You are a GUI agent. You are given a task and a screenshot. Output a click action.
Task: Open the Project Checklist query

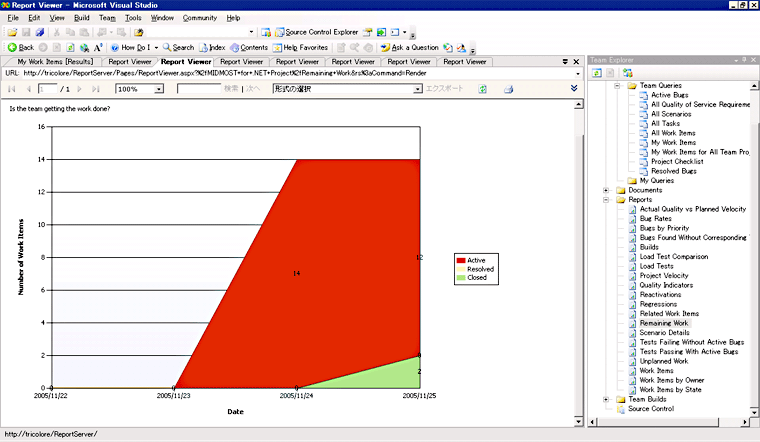677,162
